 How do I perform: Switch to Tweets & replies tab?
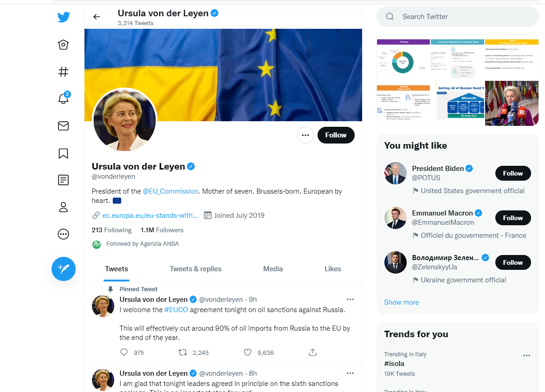coord(196,269)
